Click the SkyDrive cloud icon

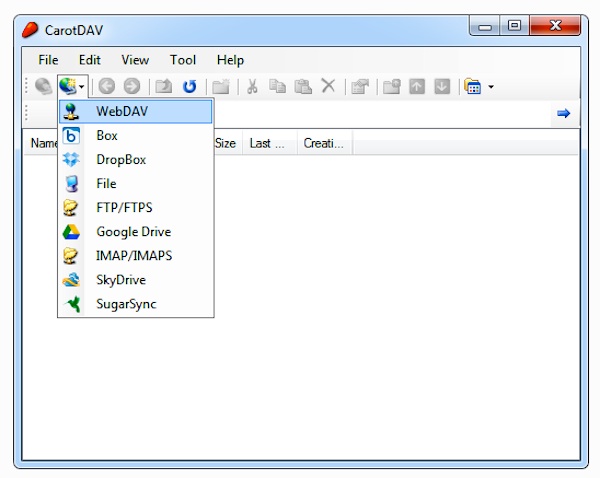pos(71,280)
